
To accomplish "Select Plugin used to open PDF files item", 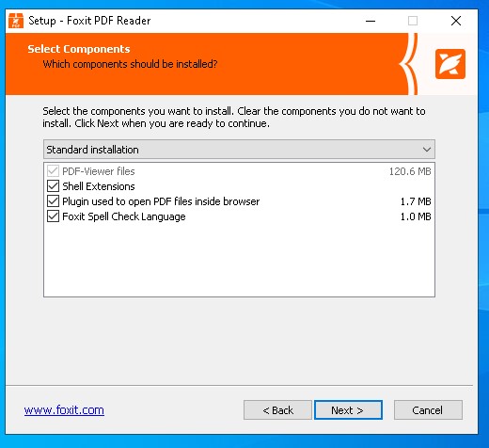I will 161,201.
